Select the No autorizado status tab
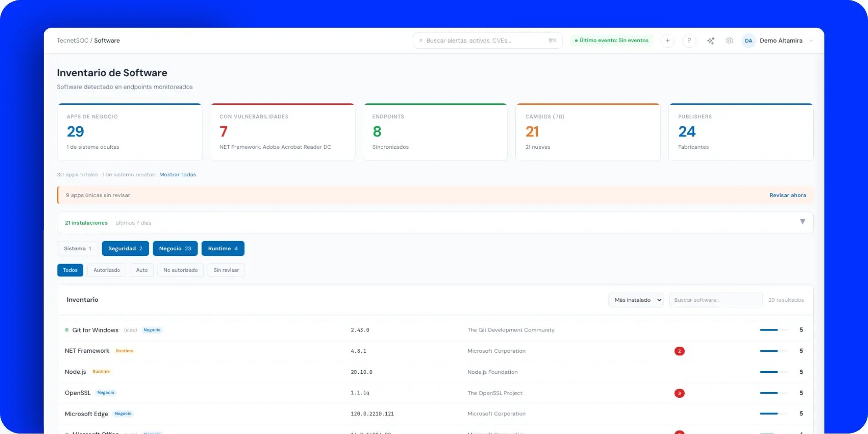This screenshot has height=434, width=868. 180,270
